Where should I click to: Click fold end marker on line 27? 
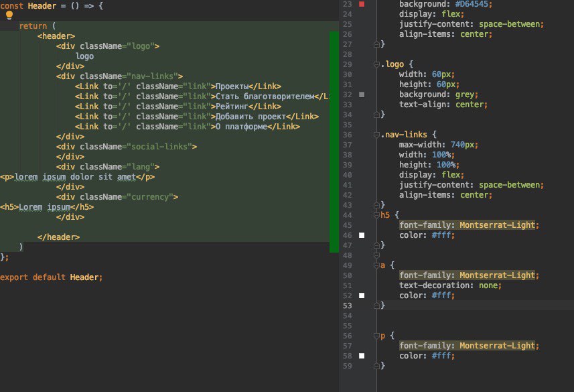[x=376, y=44]
